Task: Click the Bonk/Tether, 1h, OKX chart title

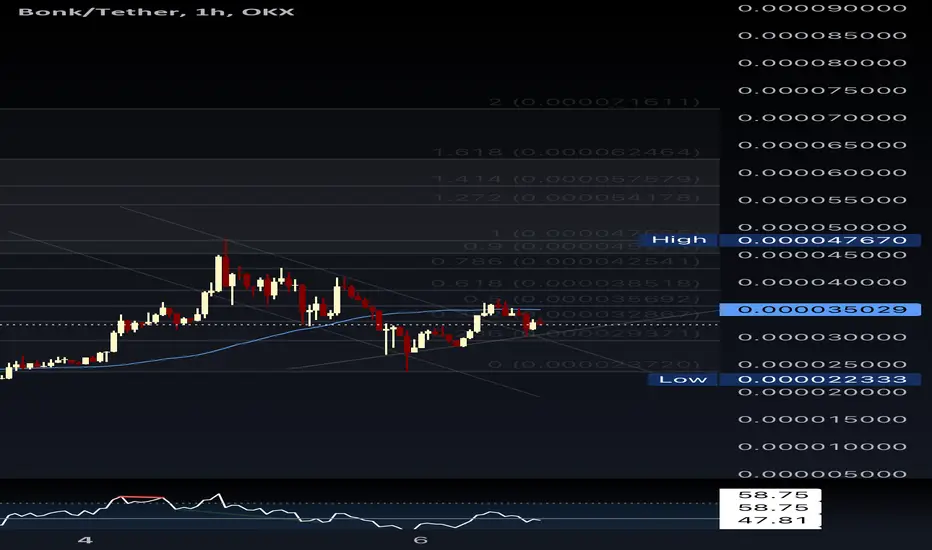Action: 156,11
